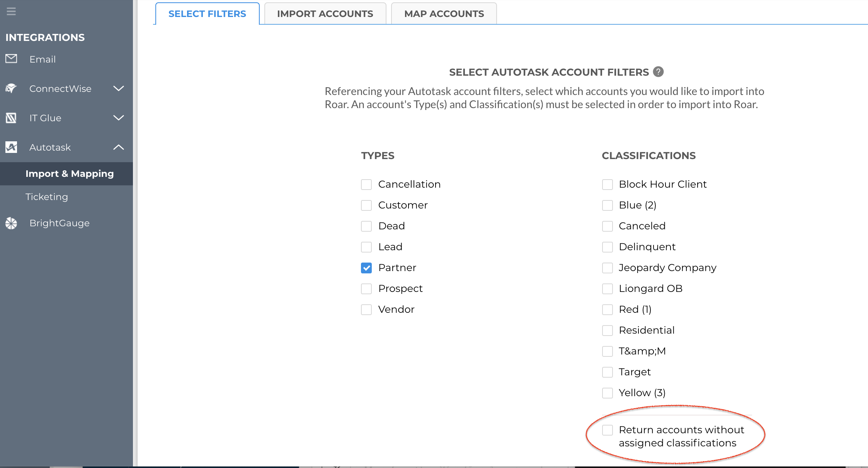Switch to the Import Accounts tab
This screenshot has height=468, width=868.
(x=325, y=14)
